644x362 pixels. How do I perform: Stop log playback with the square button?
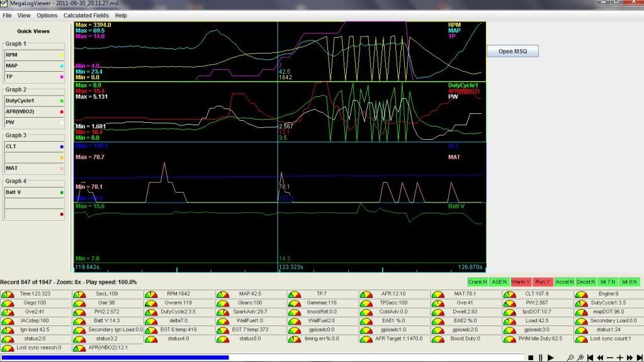coord(531,358)
